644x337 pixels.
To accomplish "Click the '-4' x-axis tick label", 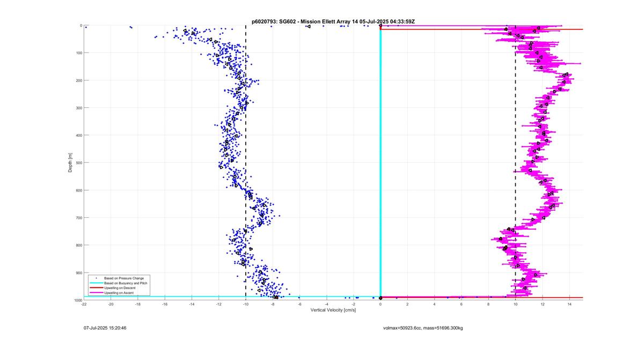I will coord(326,304).
